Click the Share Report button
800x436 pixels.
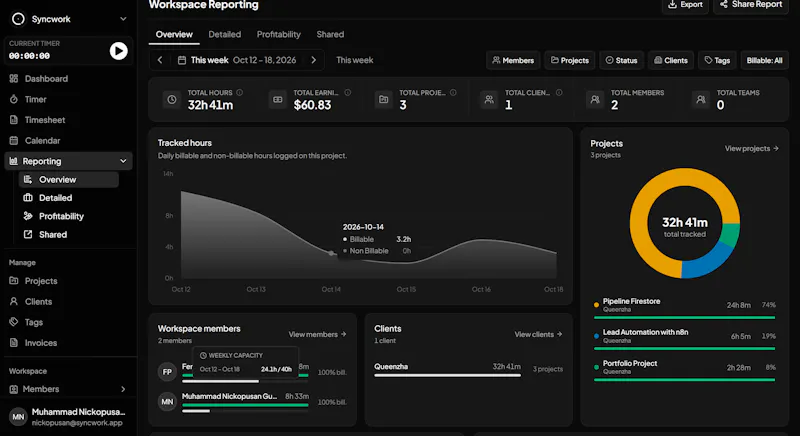tap(751, 5)
